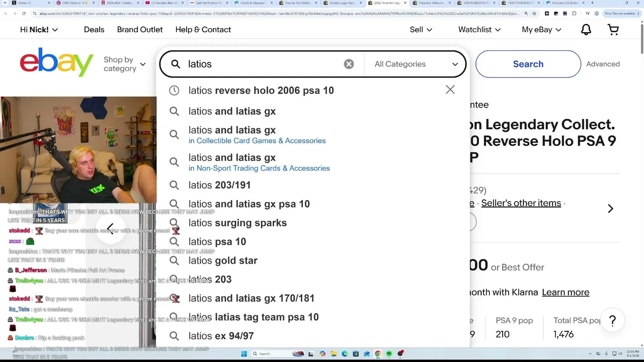The width and height of the screenshot is (644, 362).
Task: Open a new browser tab
Action: tap(592, 3)
